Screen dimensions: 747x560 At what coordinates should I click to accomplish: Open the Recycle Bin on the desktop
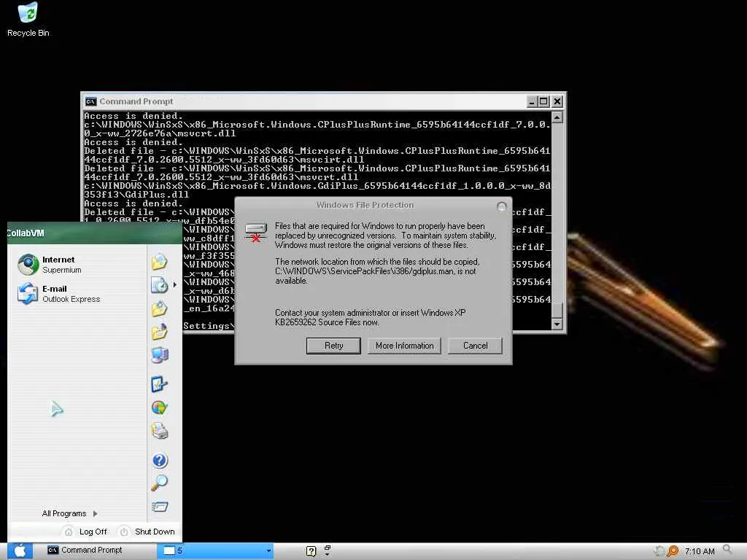(28, 19)
